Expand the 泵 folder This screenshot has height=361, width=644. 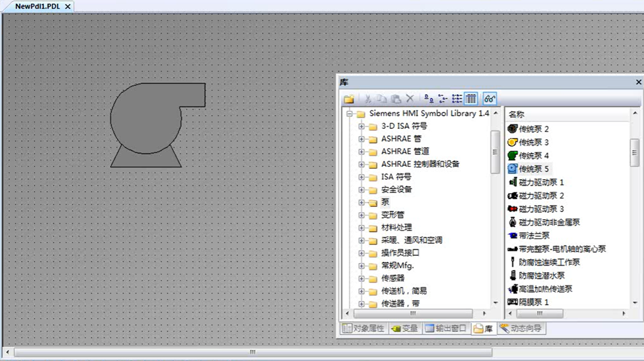point(362,202)
